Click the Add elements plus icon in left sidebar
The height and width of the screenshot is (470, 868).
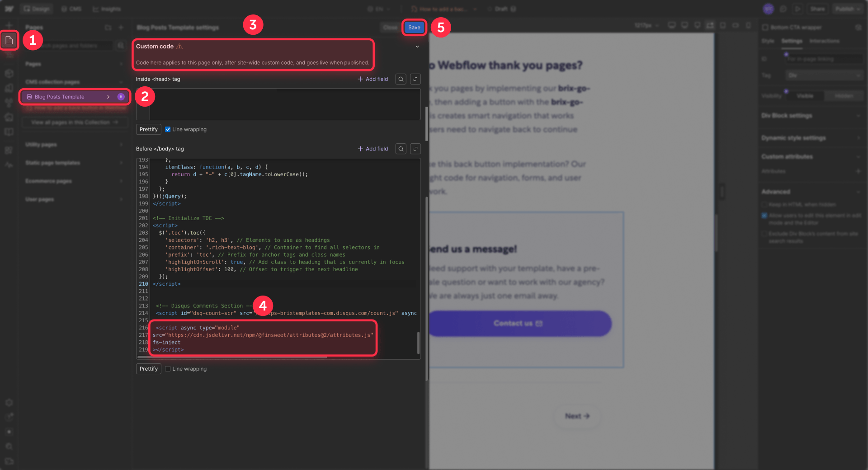click(9, 25)
